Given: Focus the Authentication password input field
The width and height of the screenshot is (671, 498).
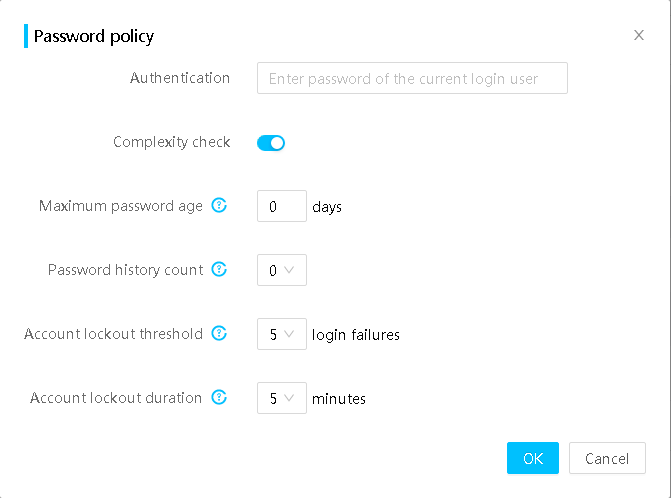Looking at the screenshot, I should [x=412, y=78].
